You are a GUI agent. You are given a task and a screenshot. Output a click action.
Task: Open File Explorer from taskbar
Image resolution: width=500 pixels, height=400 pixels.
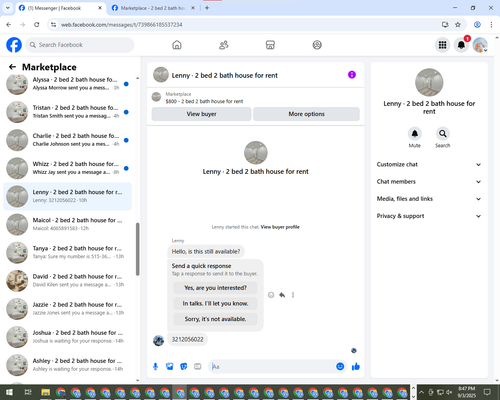(x=45, y=392)
